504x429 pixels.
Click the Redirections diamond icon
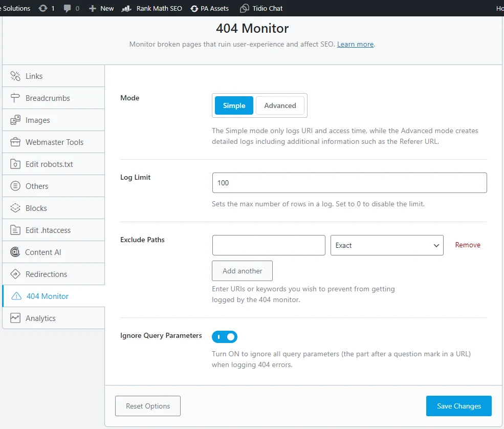15,274
